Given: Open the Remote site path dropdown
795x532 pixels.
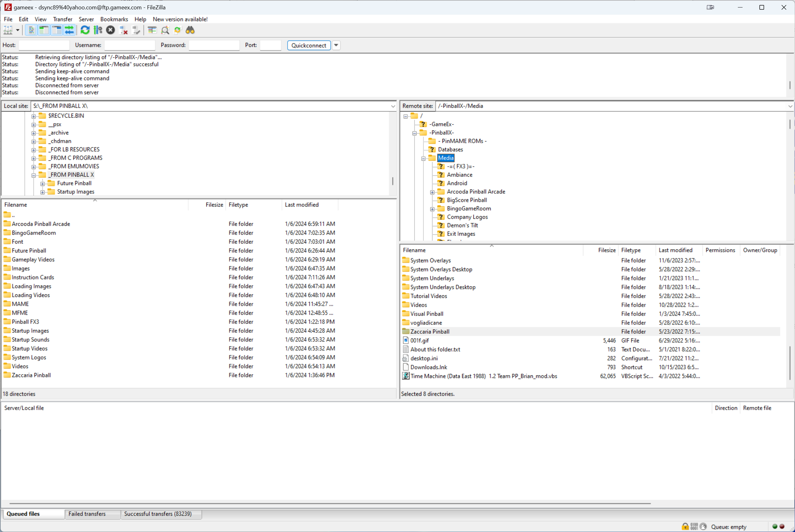Looking at the screenshot, I should point(790,106).
